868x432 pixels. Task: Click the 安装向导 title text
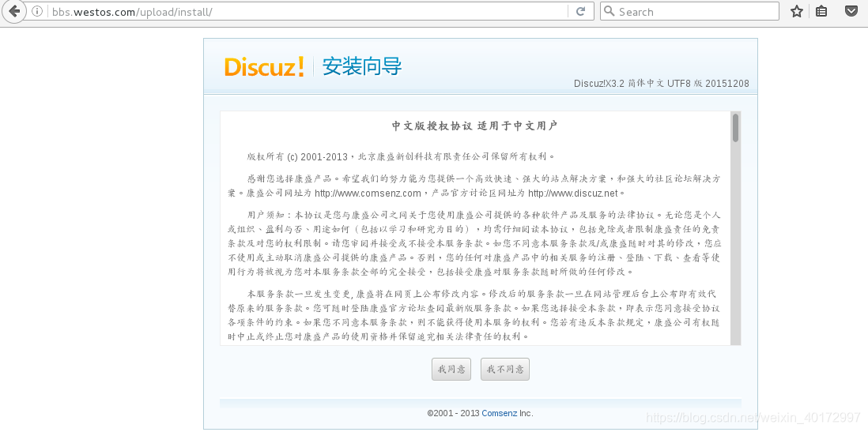(362, 66)
